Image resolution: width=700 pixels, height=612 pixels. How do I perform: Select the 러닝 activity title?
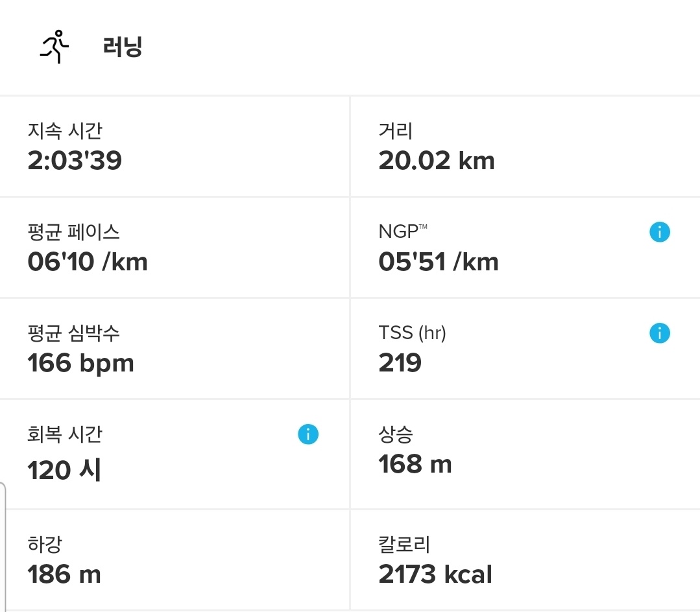(x=123, y=47)
